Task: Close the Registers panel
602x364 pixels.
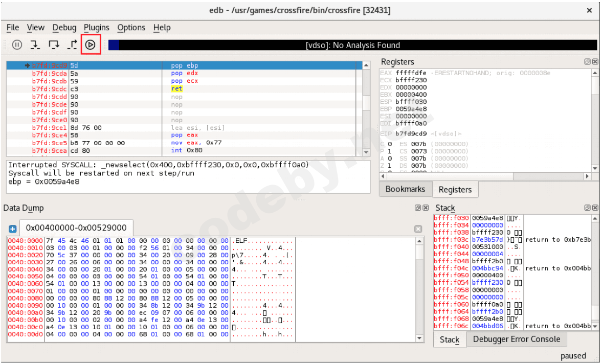Action: [x=595, y=62]
